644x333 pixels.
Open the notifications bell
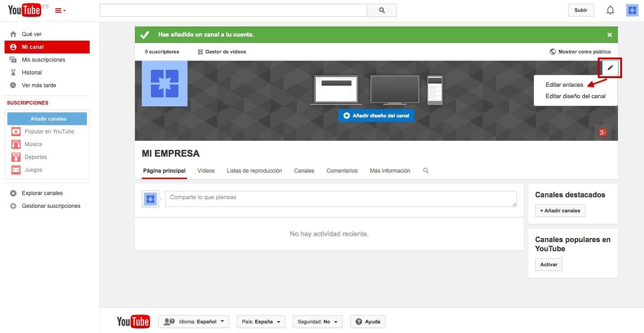pos(610,10)
